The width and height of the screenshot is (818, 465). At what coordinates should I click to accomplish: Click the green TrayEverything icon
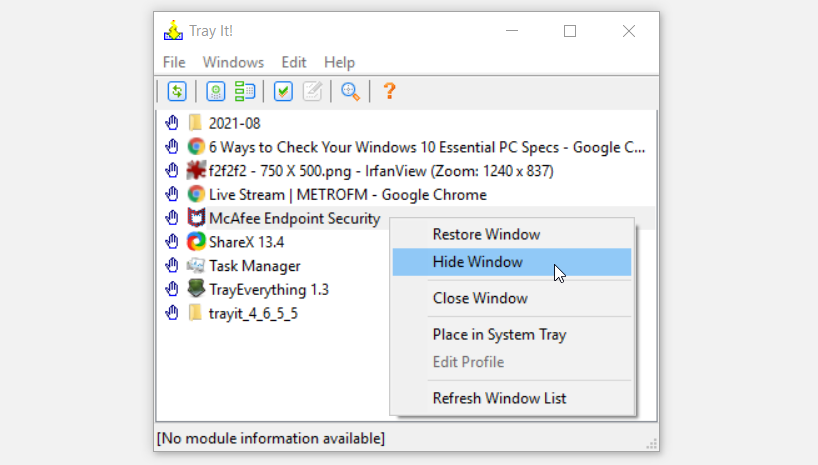(196, 289)
